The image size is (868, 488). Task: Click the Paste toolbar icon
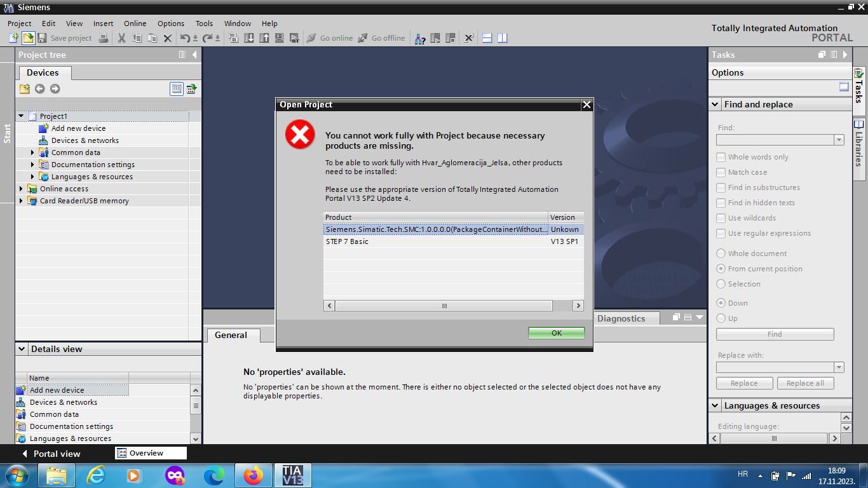(x=152, y=38)
